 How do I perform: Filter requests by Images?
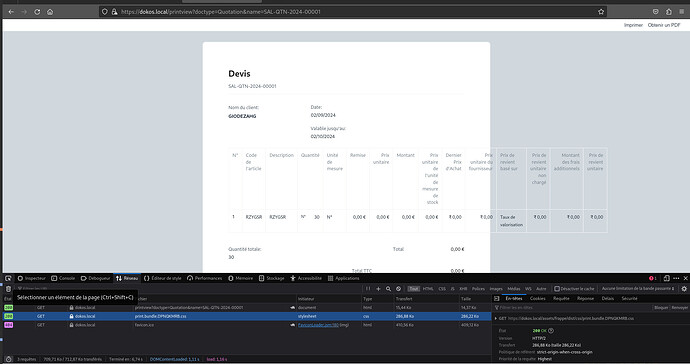[496, 289]
